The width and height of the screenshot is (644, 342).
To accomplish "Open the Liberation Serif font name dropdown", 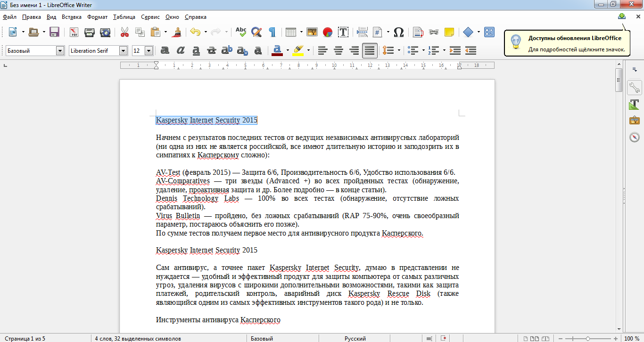I will [124, 50].
